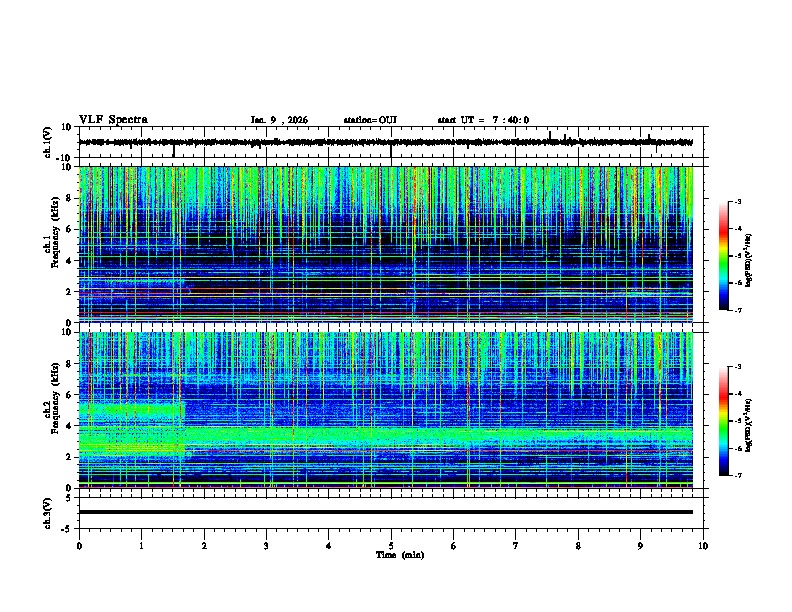Click time axis tick label "1"

click(x=141, y=546)
